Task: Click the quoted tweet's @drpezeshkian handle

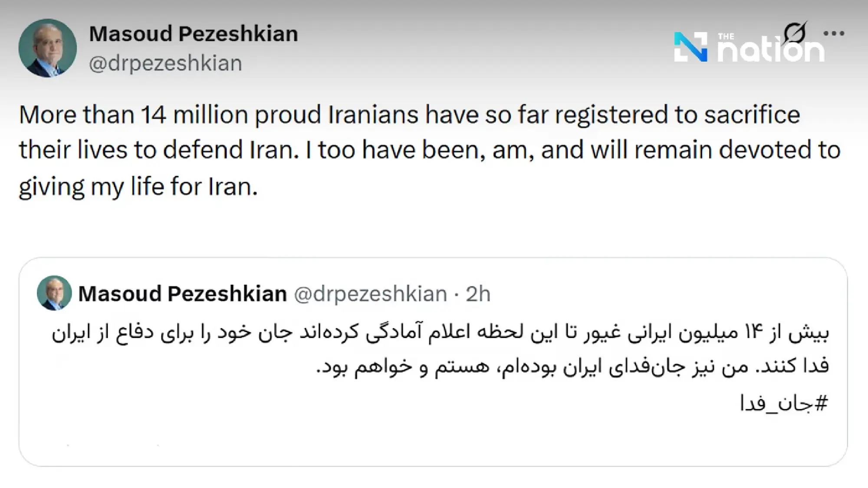Action: pos(370,294)
